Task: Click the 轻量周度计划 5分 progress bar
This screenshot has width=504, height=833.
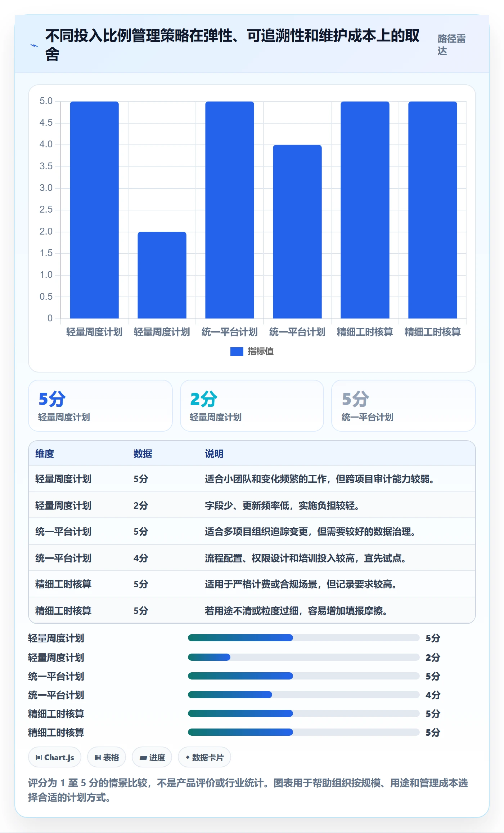Action: tap(304, 638)
